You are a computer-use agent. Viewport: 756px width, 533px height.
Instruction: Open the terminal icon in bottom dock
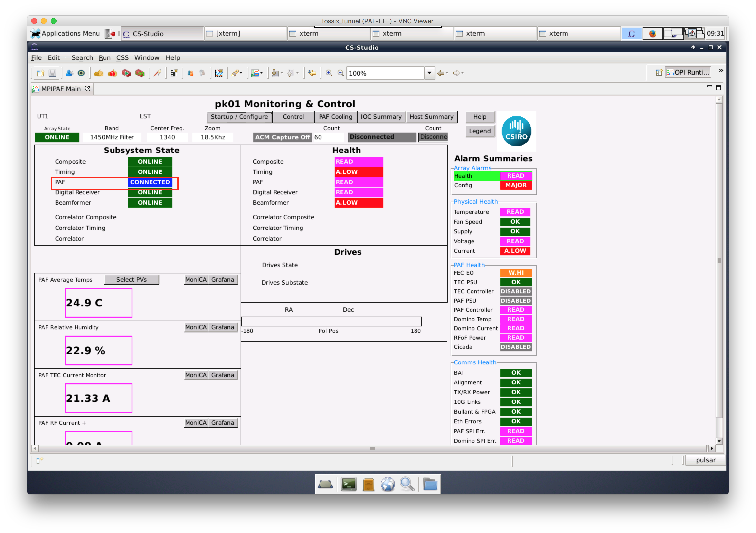(x=349, y=484)
